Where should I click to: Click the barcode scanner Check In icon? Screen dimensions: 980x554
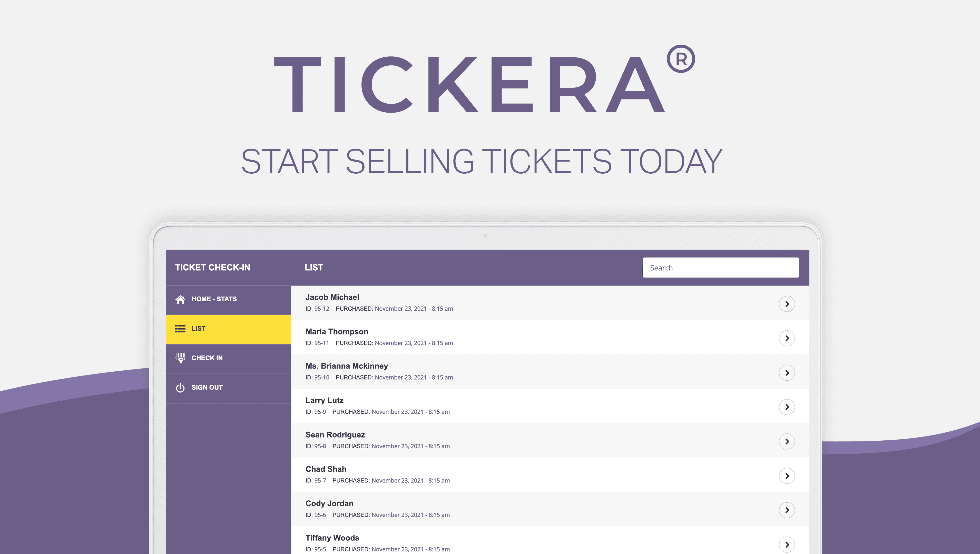point(180,358)
